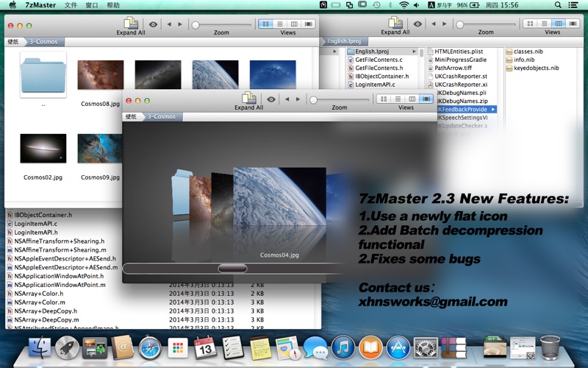Select the Cosmos02.jpg galaxy thumbnail

43,149
